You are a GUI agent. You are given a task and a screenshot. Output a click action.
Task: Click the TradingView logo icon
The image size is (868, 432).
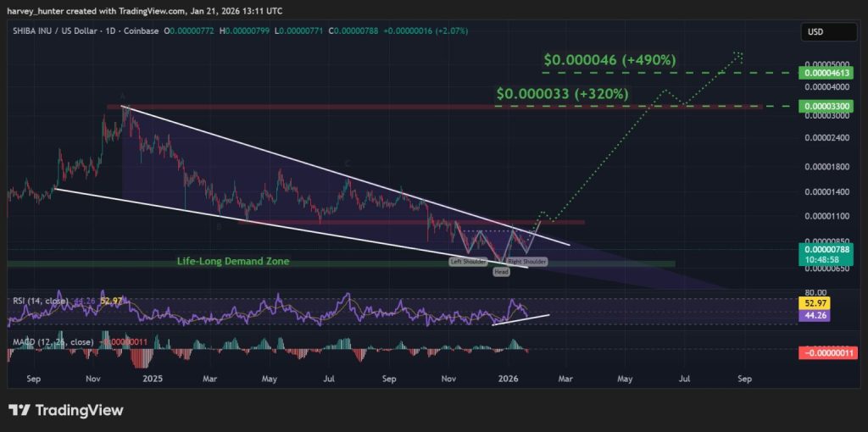click(x=20, y=411)
